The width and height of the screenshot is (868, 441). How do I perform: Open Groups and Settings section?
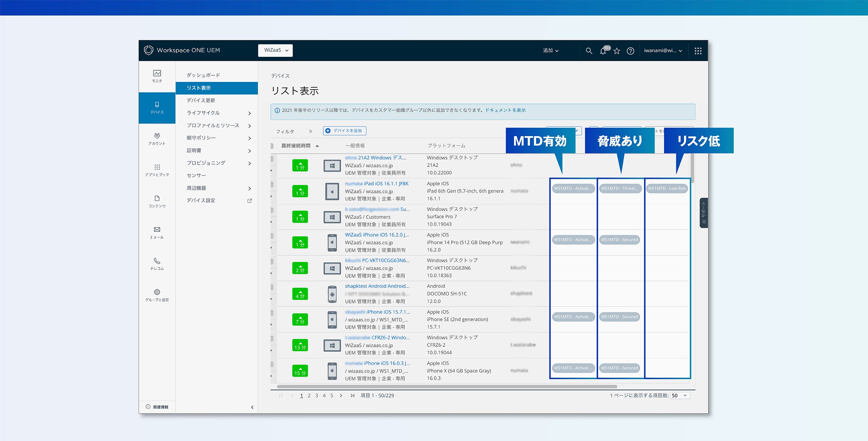pos(157,295)
